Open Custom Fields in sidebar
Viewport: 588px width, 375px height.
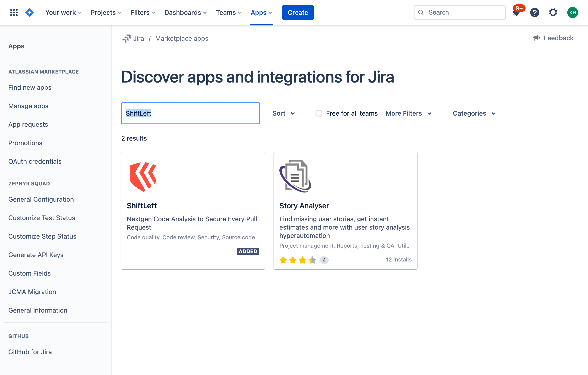pos(30,273)
